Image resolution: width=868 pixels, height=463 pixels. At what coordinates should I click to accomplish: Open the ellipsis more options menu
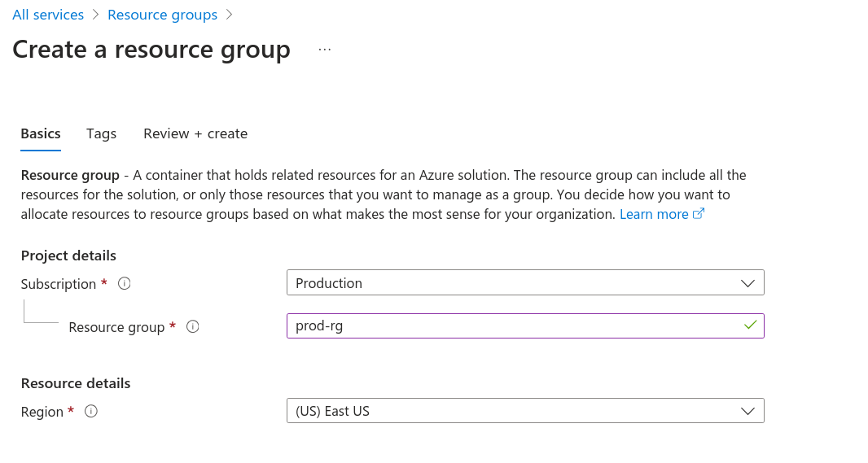[325, 50]
